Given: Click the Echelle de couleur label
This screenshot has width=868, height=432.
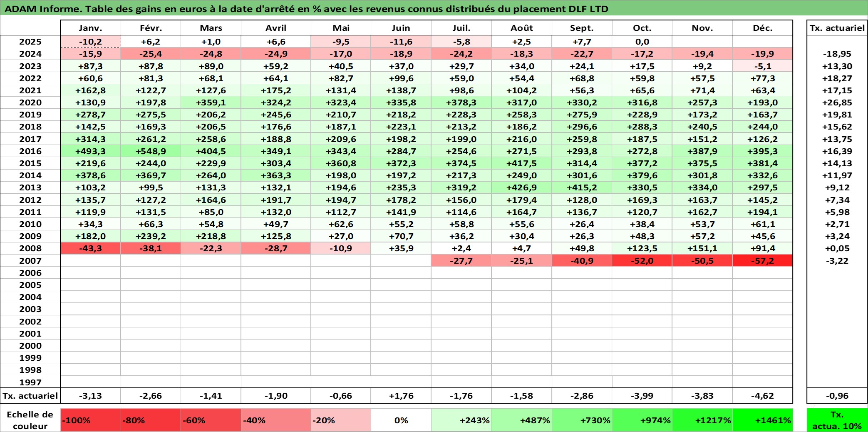Looking at the screenshot, I should tap(30, 420).
